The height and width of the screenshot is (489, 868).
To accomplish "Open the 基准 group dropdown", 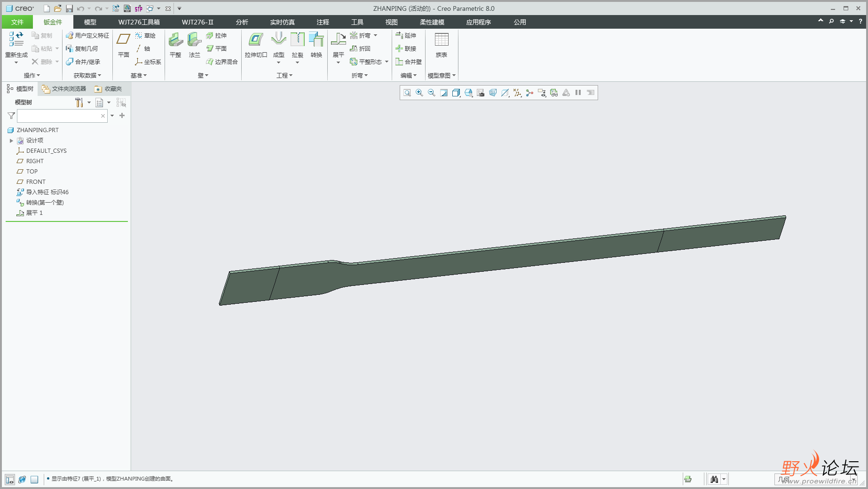I will (139, 75).
